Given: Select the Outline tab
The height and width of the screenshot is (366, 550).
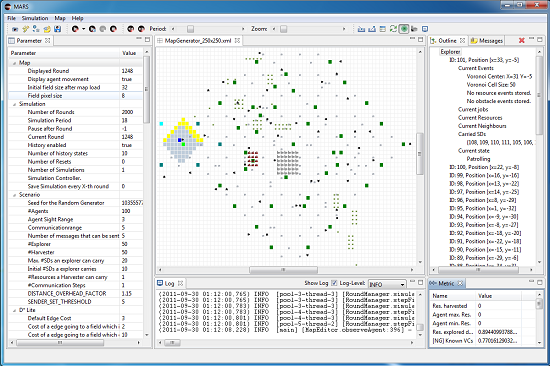Looking at the screenshot, I should [x=447, y=41].
